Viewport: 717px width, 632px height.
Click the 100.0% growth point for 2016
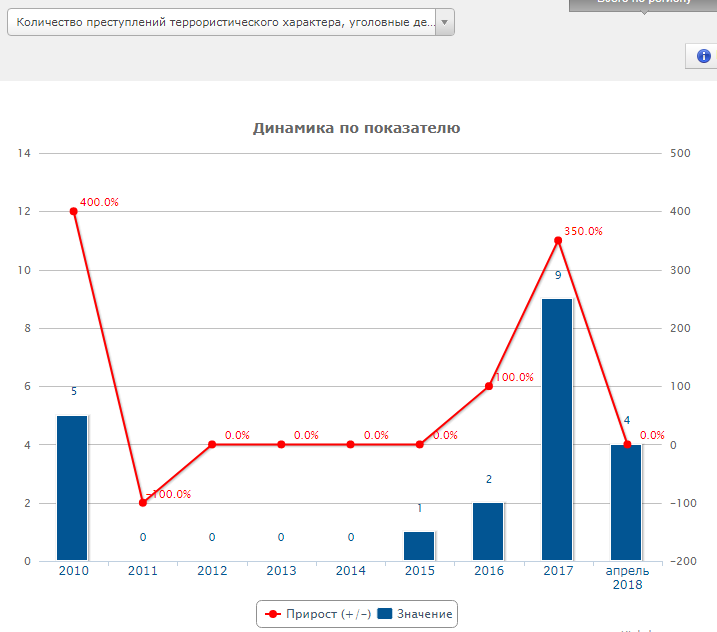click(x=489, y=386)
